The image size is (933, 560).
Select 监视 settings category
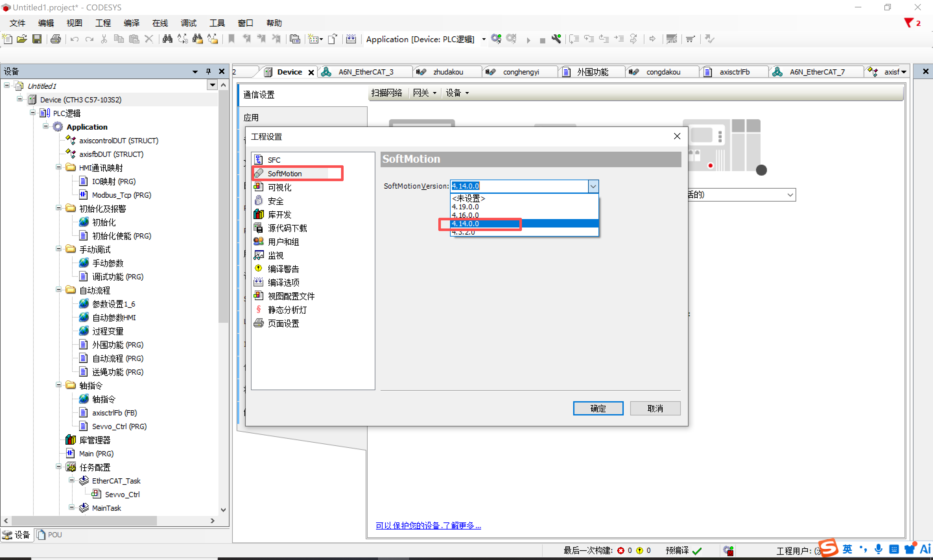[x=275, y=255]
